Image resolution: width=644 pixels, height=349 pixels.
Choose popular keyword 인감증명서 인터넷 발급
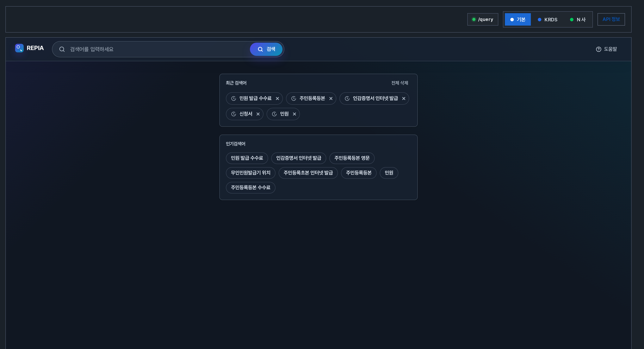299,158
